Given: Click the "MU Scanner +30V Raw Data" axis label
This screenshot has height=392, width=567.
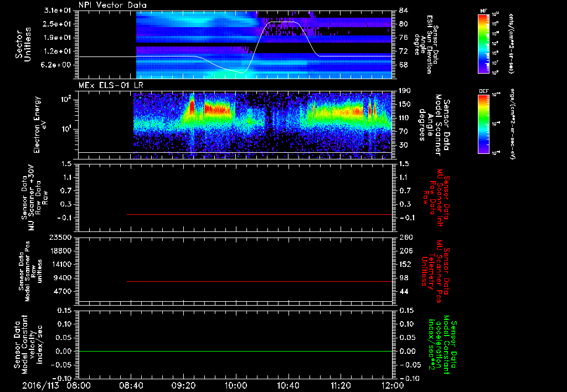Looking at the screenshot, I should pos(34,198).
